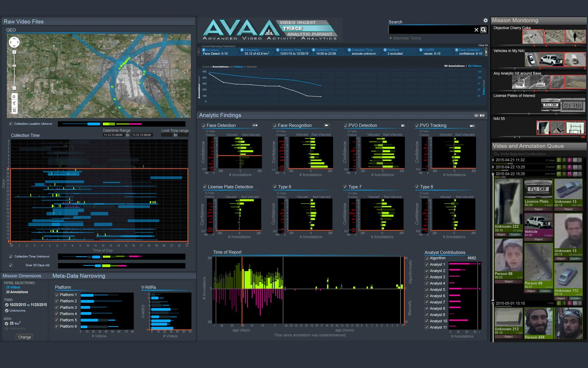Toggle the Over 30 Days old checkbox
Image resolution: width=588 pixels, height=368 pixels.
11,265
